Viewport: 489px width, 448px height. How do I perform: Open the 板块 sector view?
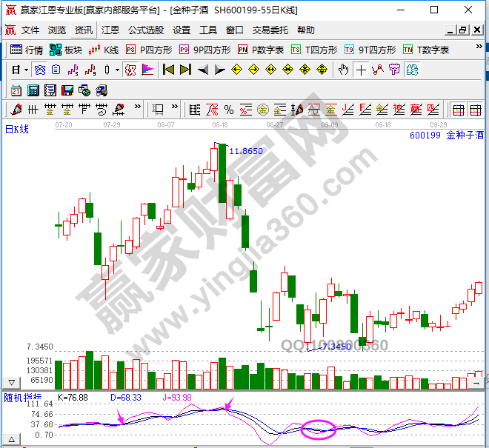(66, 50)
